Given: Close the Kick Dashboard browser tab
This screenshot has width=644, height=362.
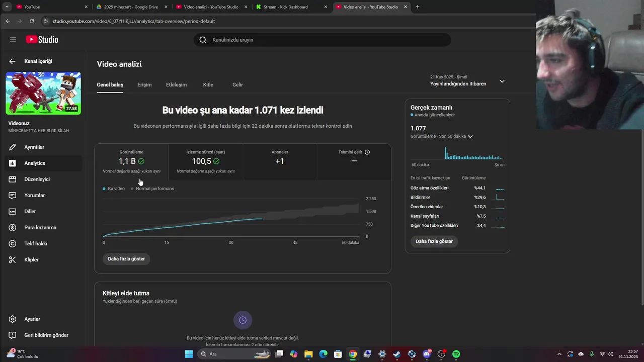Looking at the screenshot, I should (x=326, y=7).
